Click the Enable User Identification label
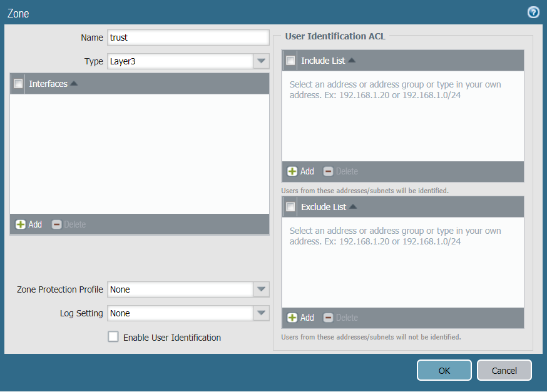Screen dimensions: 547x392 click(172, 338)
